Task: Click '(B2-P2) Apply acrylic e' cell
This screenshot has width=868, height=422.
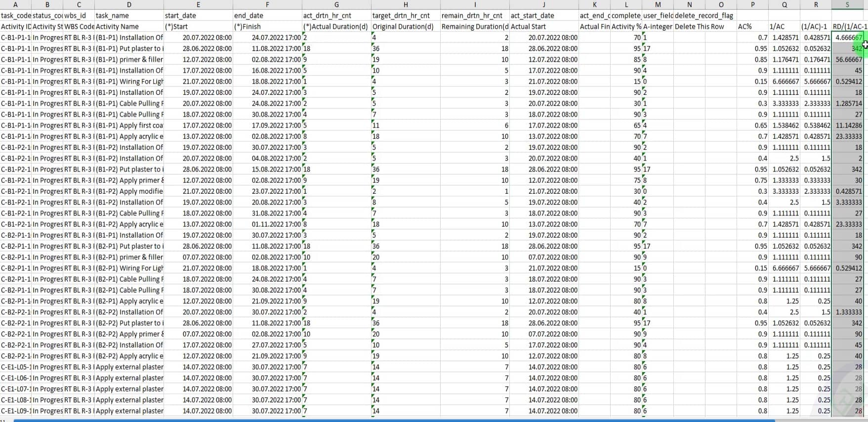Action: (129, 356)
